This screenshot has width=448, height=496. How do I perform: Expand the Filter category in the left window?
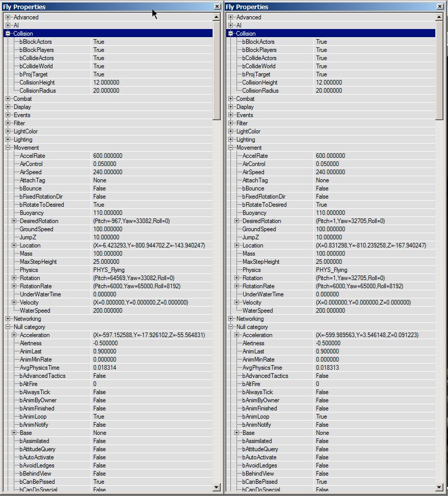pos(8,123)
